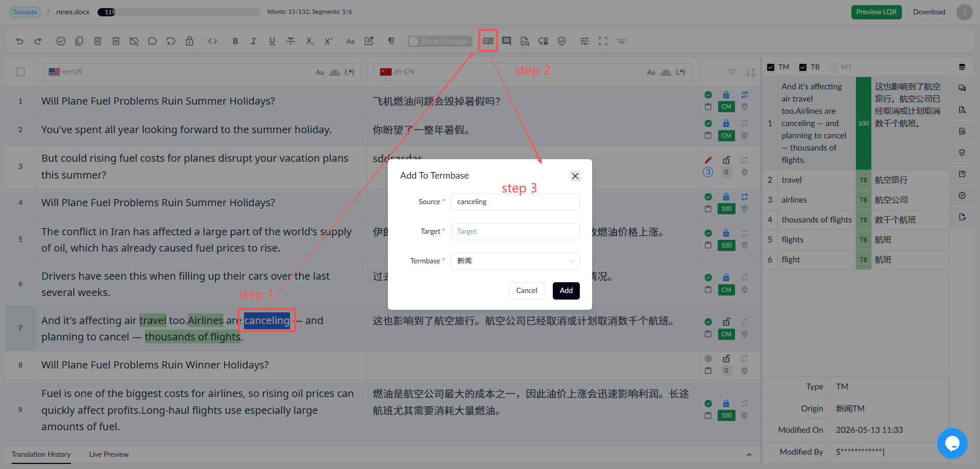980x469 pixels.
Task: Tick the select-all segments checkbox
Action: 20,72
